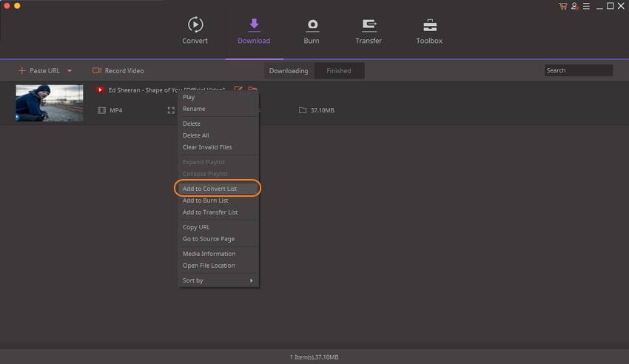Open the hamburger menu icon
This screenshot has width=629, height=364.
point(586,6)
